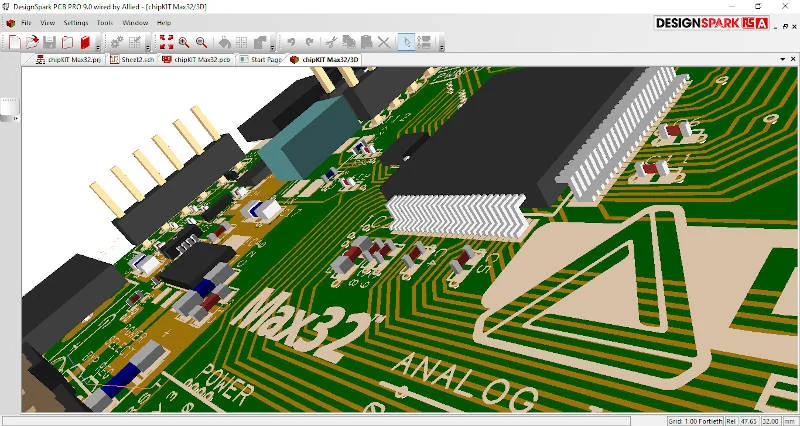Zoom in with the plus magnifier

tap(184, 42)
